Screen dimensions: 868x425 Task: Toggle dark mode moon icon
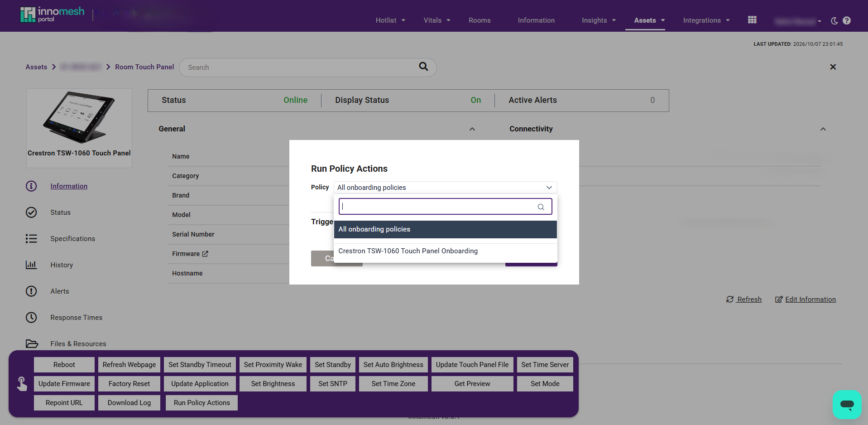tap(834, 20)
